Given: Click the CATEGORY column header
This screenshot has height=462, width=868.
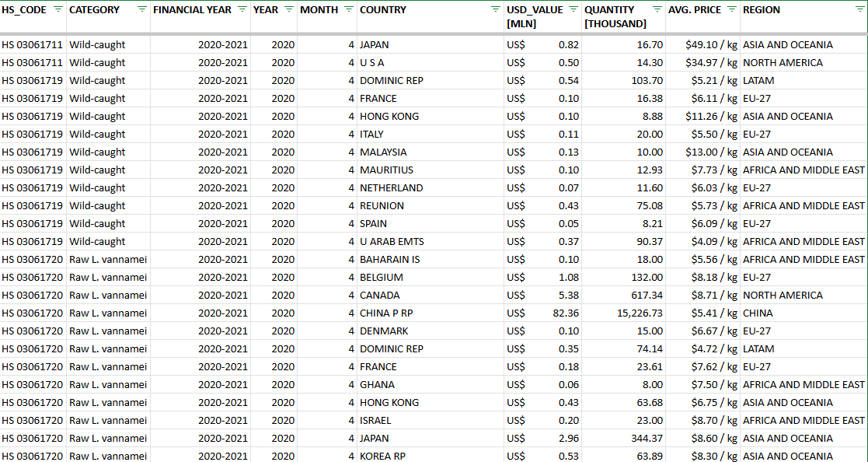Looking at the screenshot, I should 93,10.
